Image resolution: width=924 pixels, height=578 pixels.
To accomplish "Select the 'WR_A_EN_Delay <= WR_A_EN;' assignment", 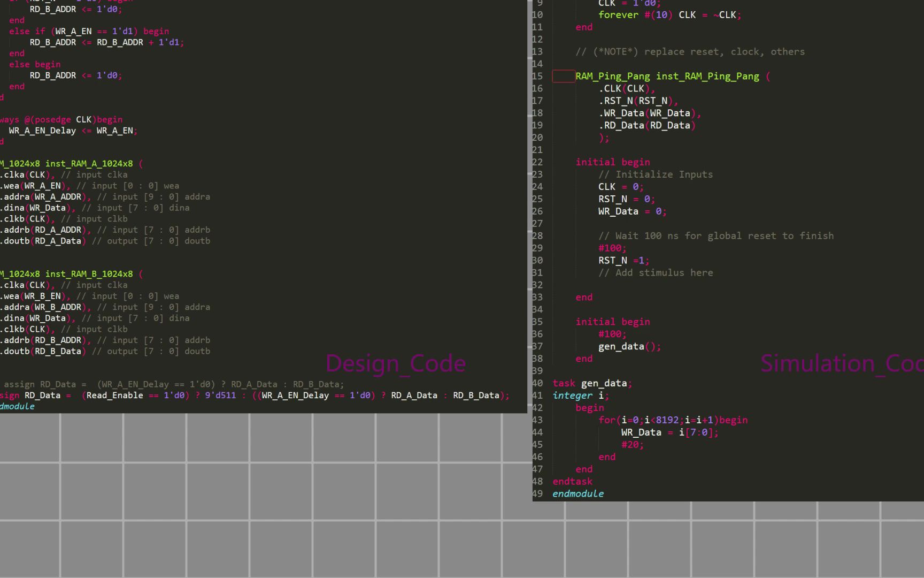I will coord(73,131).
